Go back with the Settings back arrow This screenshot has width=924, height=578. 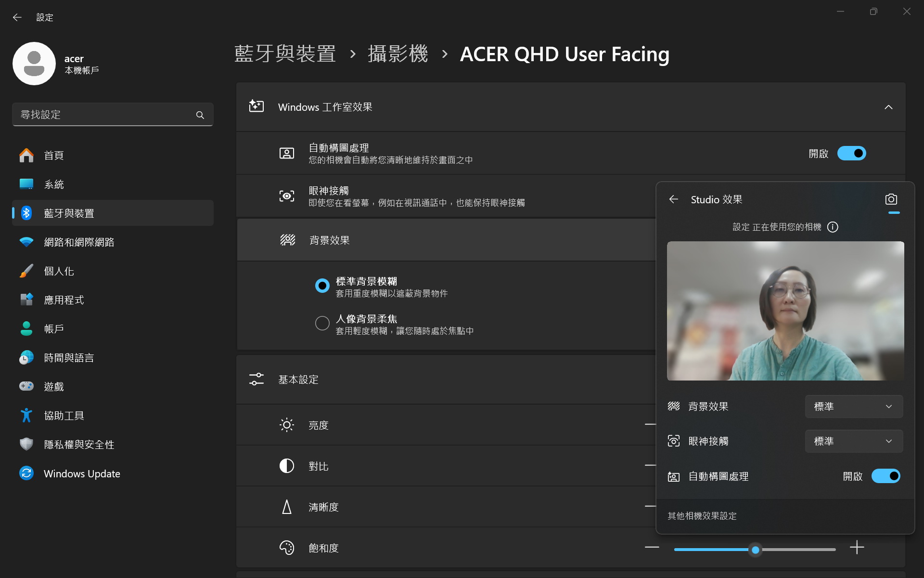(x=17, y=17)
